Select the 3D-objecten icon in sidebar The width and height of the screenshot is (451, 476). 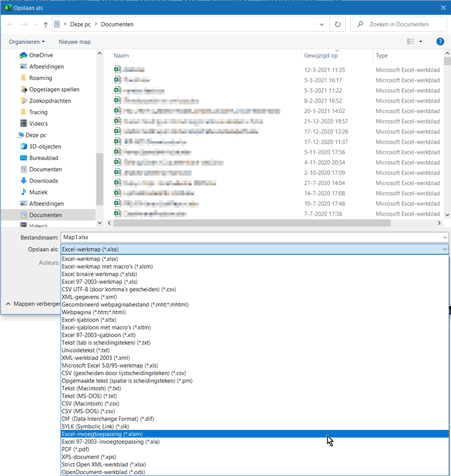pos(24,146)
